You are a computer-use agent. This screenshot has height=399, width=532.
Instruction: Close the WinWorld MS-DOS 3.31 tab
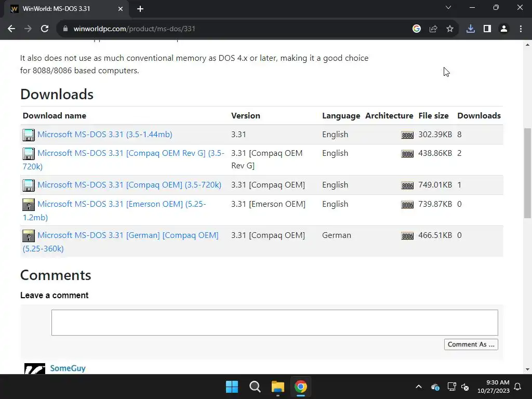point(121,9)
